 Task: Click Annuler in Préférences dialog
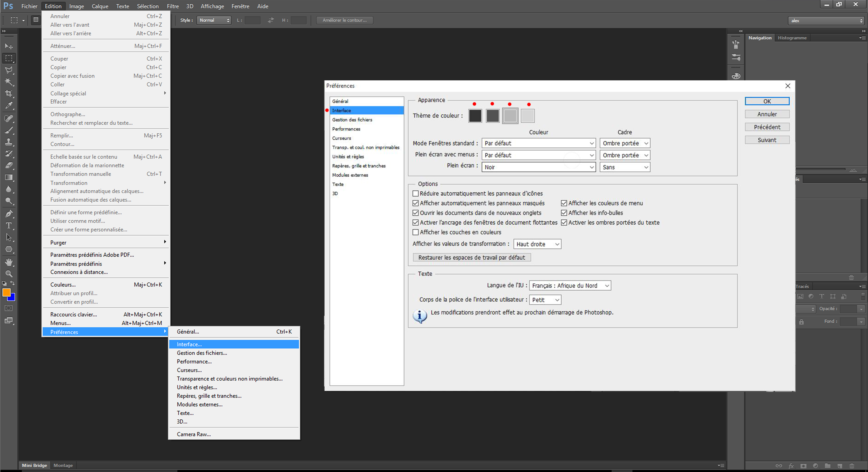767,114
